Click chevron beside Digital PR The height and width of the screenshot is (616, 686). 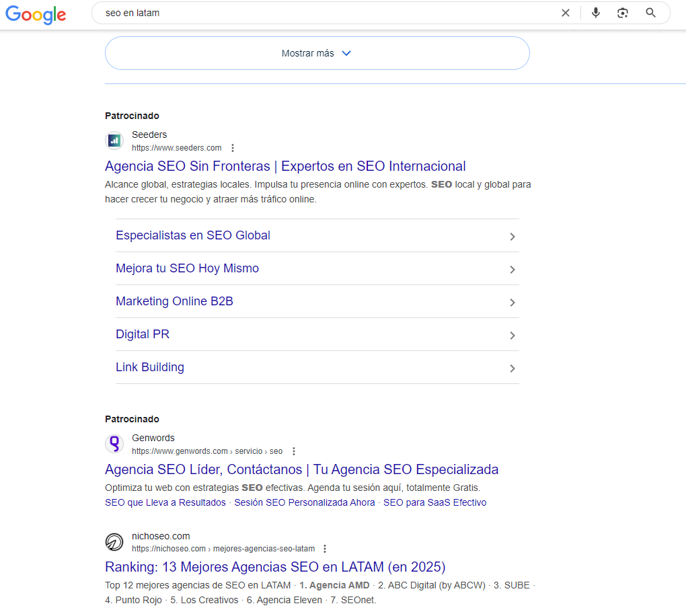coord(512,336)
